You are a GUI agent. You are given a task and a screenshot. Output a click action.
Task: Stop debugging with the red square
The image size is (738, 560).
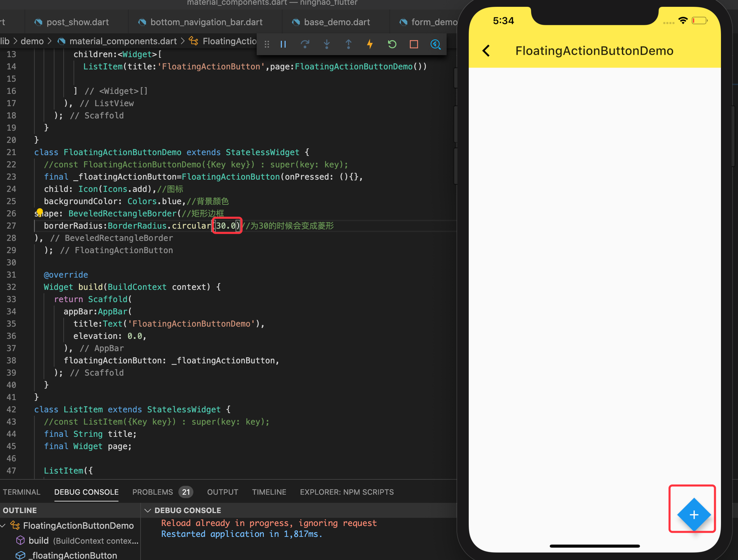tap(414, 44)
